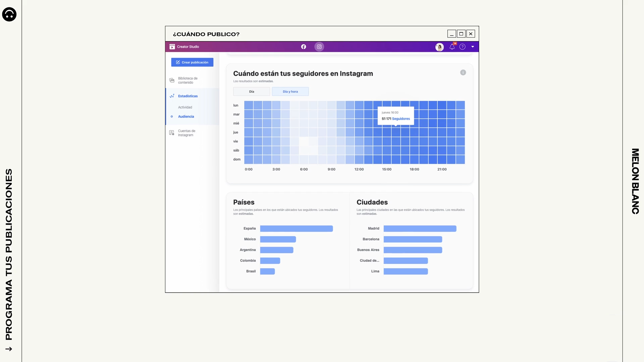Click the Biblioteca de contenido icon
The height and width of the screenshot is (362, 644).
(172, 80)
